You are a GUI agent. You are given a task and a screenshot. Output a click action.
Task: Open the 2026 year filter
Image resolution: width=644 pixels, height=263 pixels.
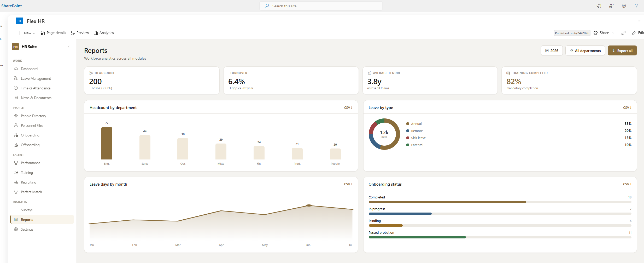pyautogui.click(x=552, y=51)
